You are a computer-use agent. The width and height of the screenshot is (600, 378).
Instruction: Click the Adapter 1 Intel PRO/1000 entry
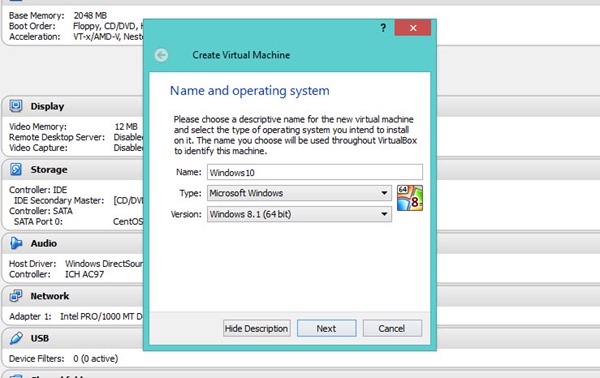(76, 317)
